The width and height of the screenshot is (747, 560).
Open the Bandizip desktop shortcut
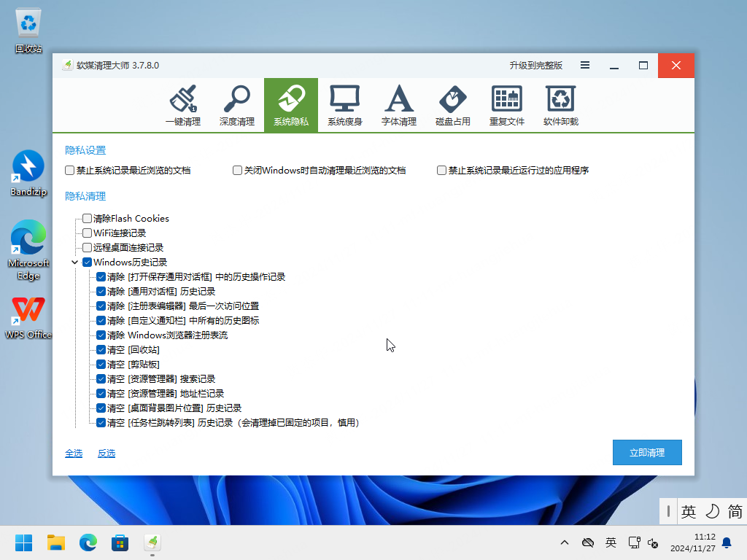28,174
